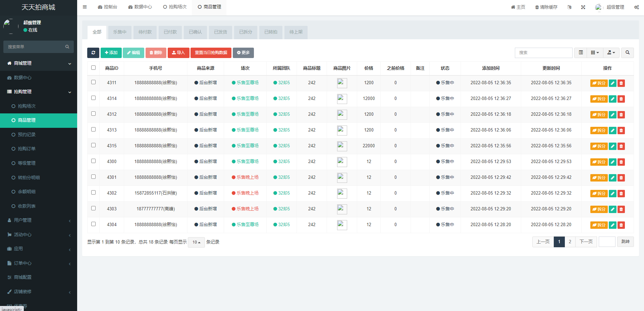
Task: Toggle the sidebar hamburger menu icon
Action: [85, 7]
